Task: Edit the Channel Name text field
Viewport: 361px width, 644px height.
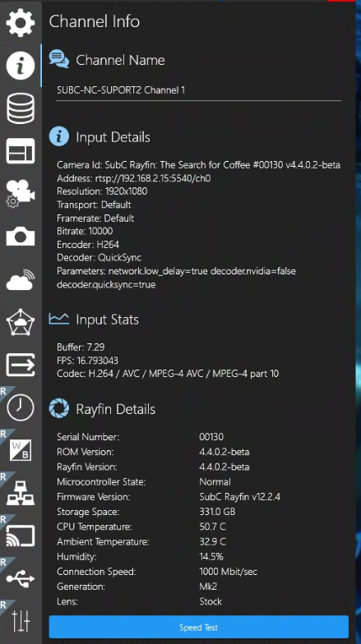Action: click(x=199, y=90)
